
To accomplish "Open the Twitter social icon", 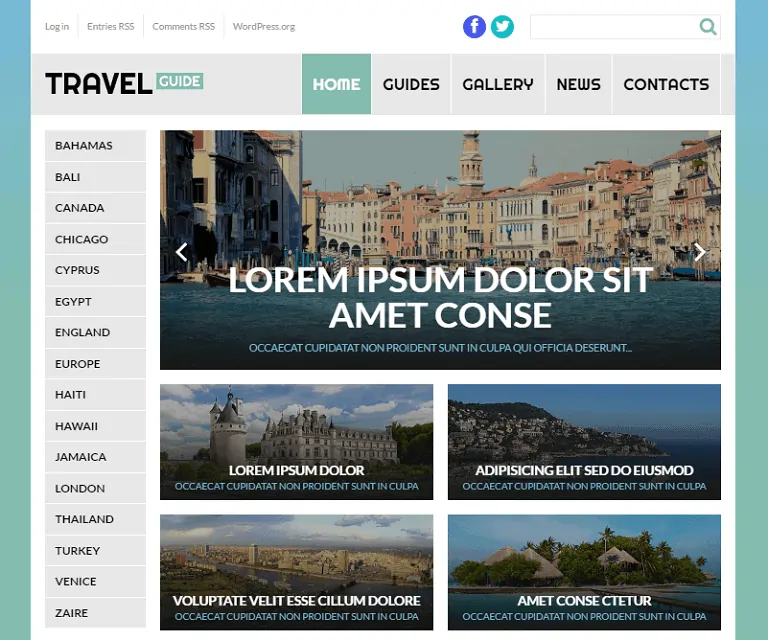I will point(502,26).
